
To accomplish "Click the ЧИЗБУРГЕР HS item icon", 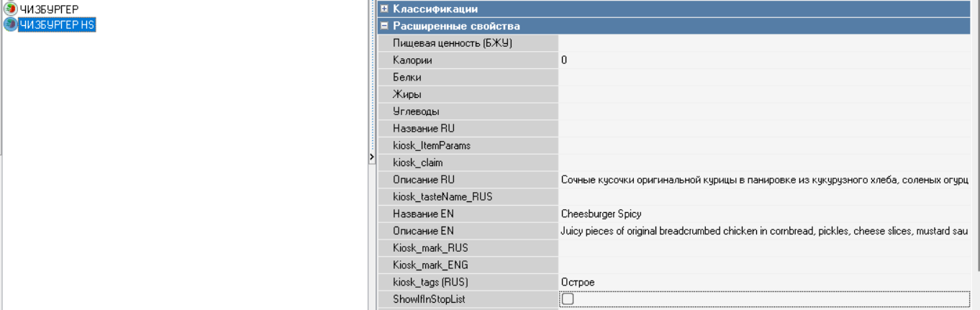I will click(x=10, y=24).
